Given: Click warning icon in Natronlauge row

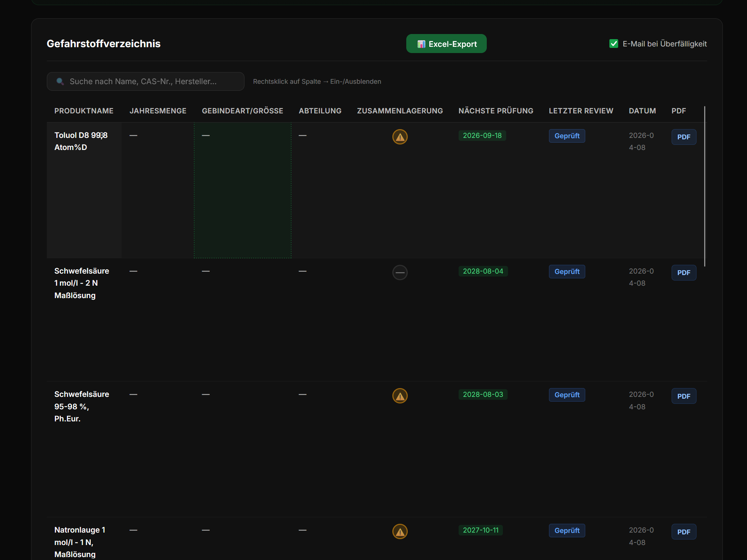Looking at the screenshot, I should [400, 531].
